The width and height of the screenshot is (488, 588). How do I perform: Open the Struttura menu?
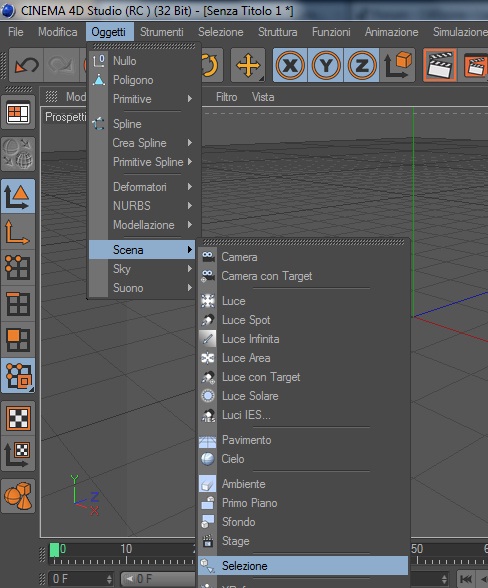tap(278, 32)
